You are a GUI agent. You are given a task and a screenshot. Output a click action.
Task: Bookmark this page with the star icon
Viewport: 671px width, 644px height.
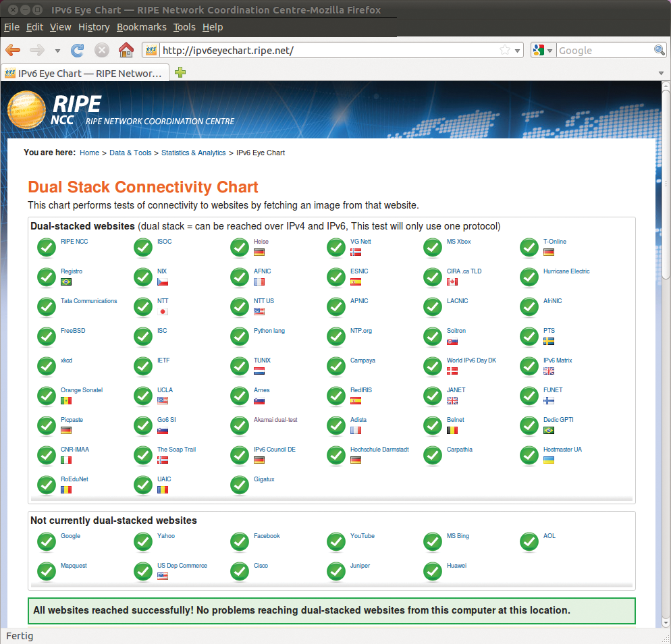pyautogui.click(x=504, y=50)
